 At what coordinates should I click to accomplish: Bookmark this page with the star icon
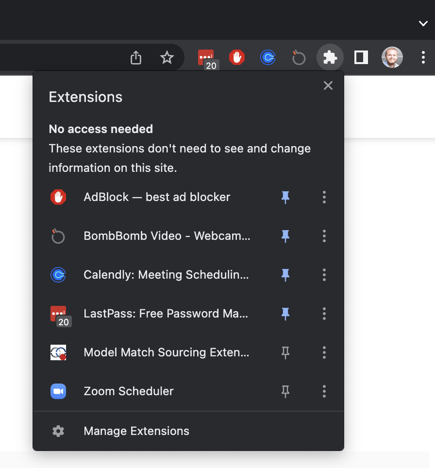[167, 58]
